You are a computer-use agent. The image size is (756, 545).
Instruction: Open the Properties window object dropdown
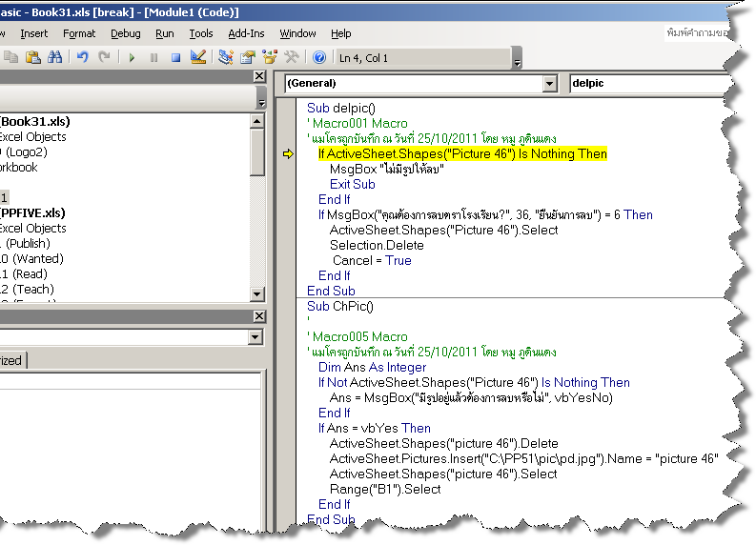[255, 337]
